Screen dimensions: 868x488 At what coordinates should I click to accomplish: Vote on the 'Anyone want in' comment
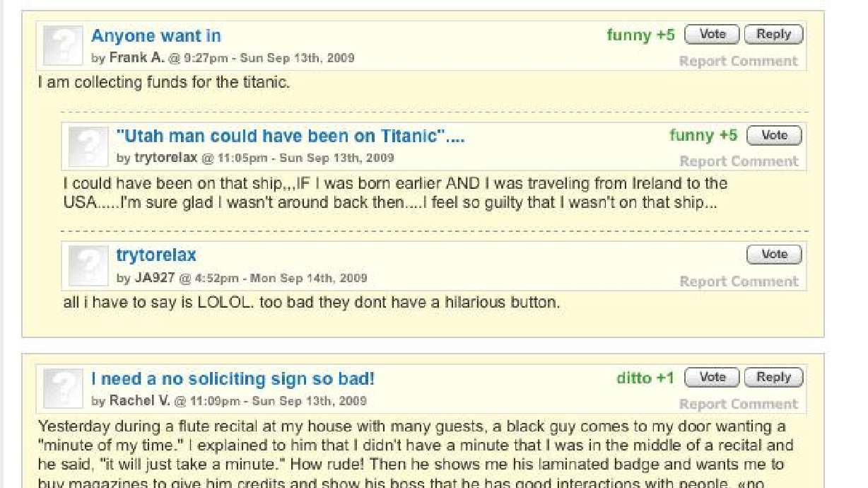coord(712,34)
